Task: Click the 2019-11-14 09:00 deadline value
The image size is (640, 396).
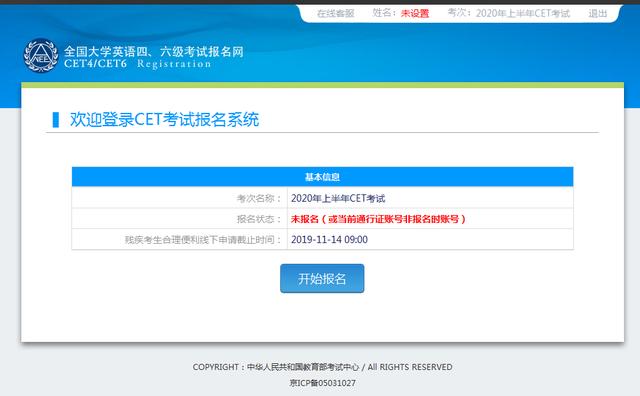Action: [329, 240]
